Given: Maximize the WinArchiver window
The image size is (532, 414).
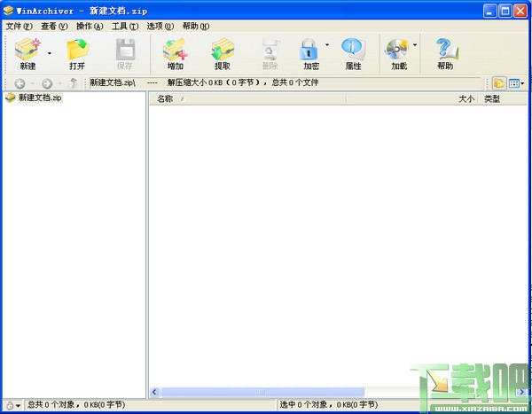Looking at the screenshot, I should 505,11.
